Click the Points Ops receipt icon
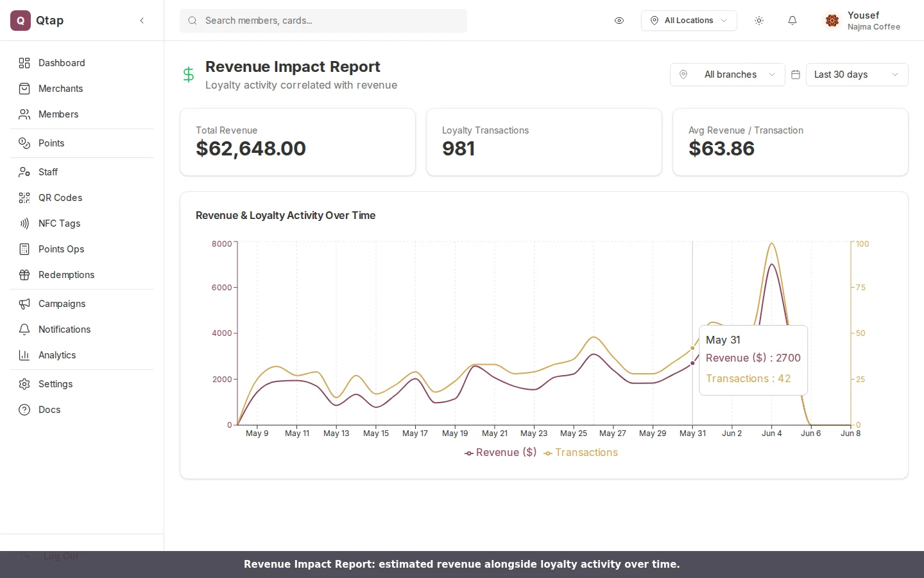 24,249
